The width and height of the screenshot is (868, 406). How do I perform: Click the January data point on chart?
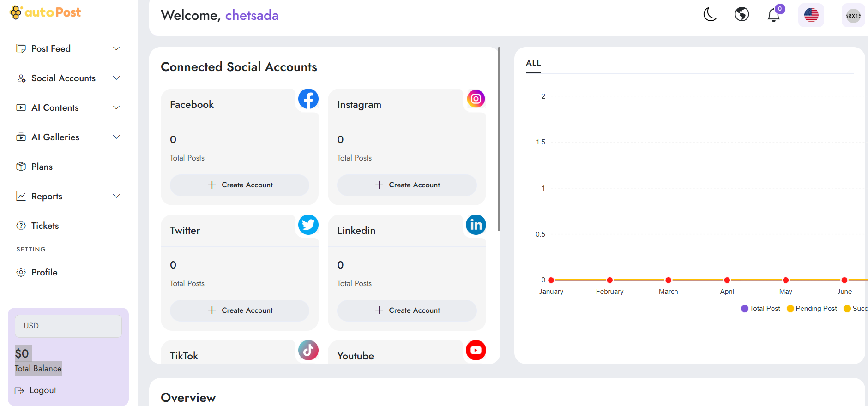click(551, 280)
